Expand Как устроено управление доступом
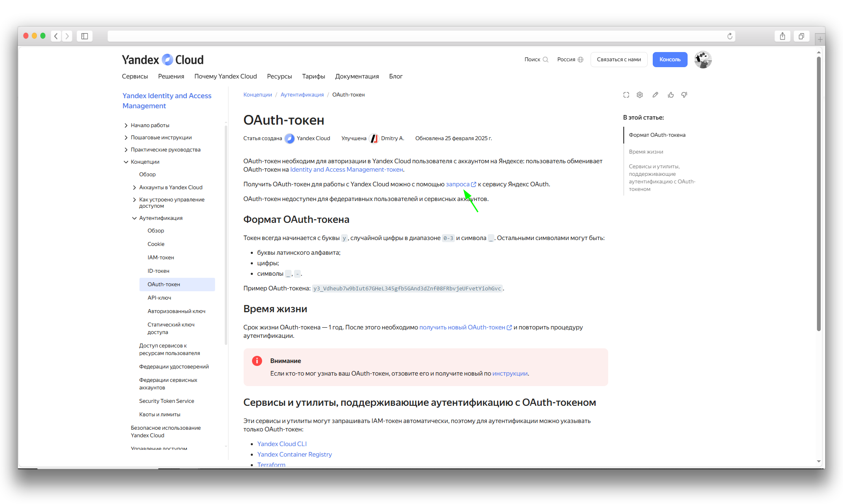Viewport: 843px width, 504px height. (x=134, y=200)
